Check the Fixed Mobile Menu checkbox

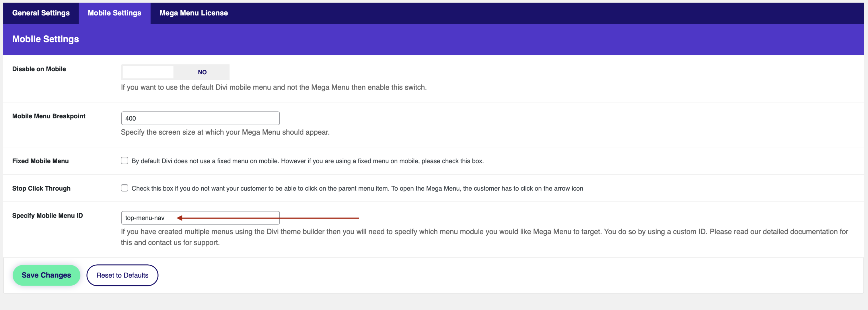[125, 160]
